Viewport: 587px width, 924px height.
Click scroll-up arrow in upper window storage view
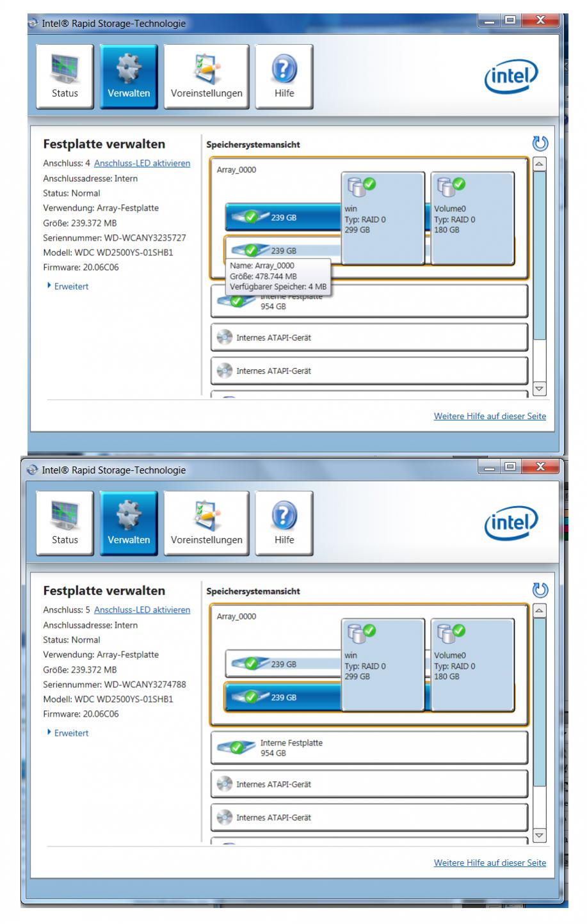pyautogui.click(x=540, y=164)
